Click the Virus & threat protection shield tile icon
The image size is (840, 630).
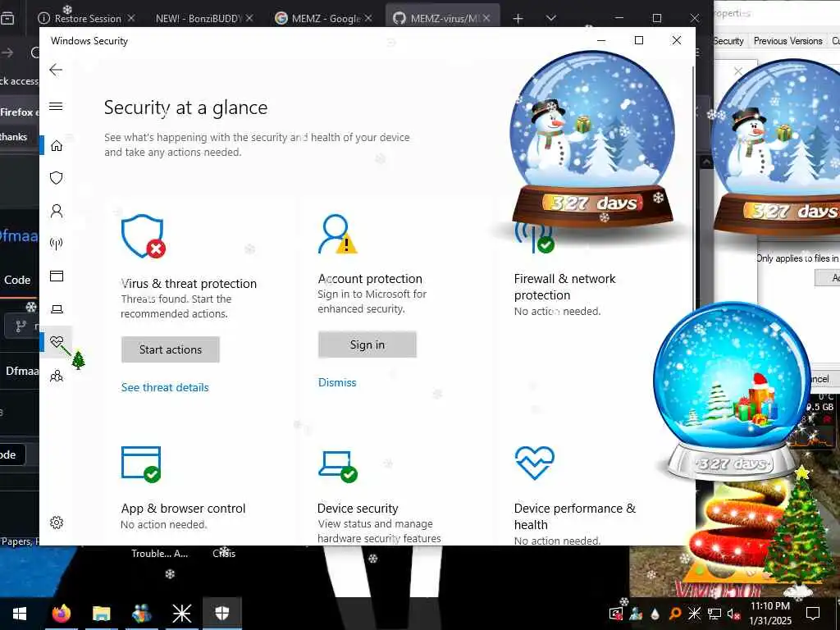tap(143, 236)
